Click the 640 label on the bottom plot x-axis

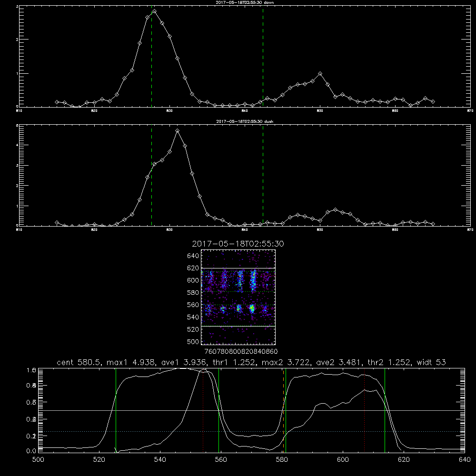click(x=465, y=460)
